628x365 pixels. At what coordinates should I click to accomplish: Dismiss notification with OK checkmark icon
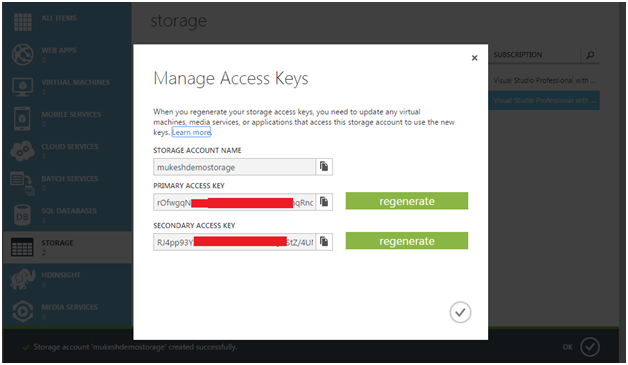pos(590,347)
